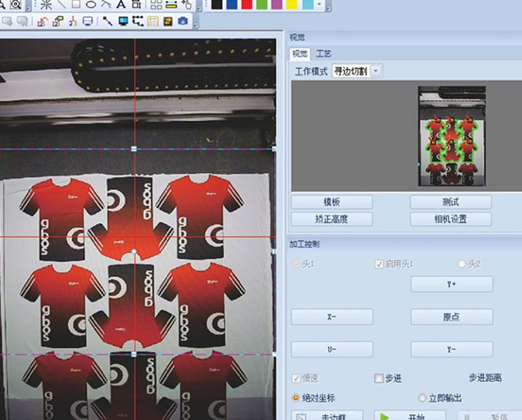Viewport: 522px width, 420px height.
Task: Select the ellipse drawing tool
Action: [x=91, y=5]
